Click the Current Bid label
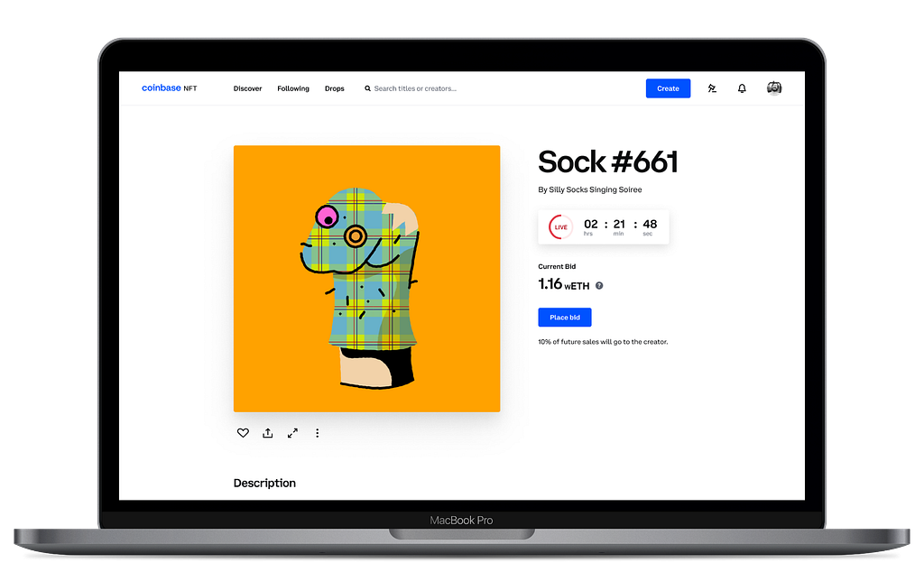The height and width of the screenshot is (572, 924). tap(557, 266)
